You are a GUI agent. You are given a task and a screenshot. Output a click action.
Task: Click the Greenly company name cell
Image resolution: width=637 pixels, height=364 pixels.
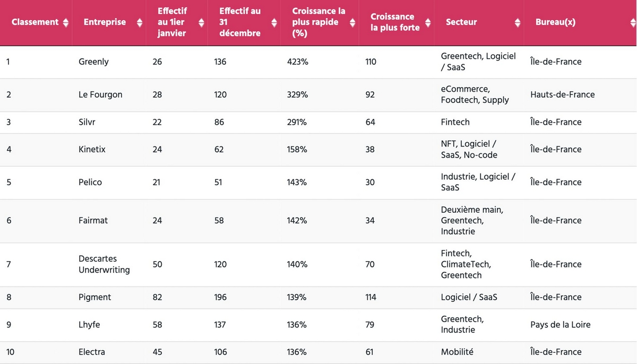click(93, 62)
